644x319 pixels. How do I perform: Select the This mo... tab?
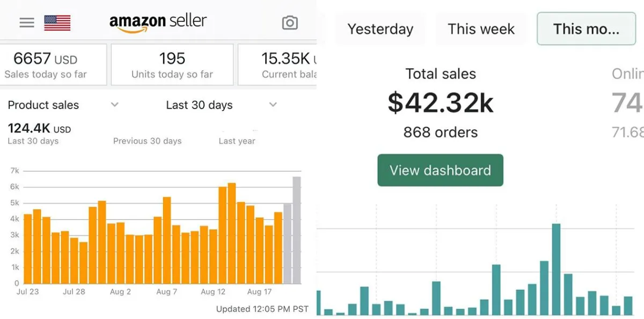pos(586,29)
